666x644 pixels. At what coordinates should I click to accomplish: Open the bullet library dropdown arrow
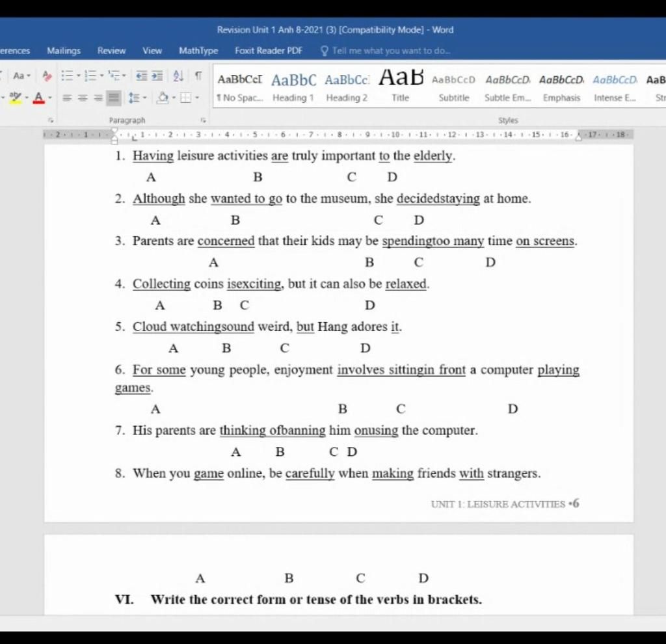coord(78,76)
